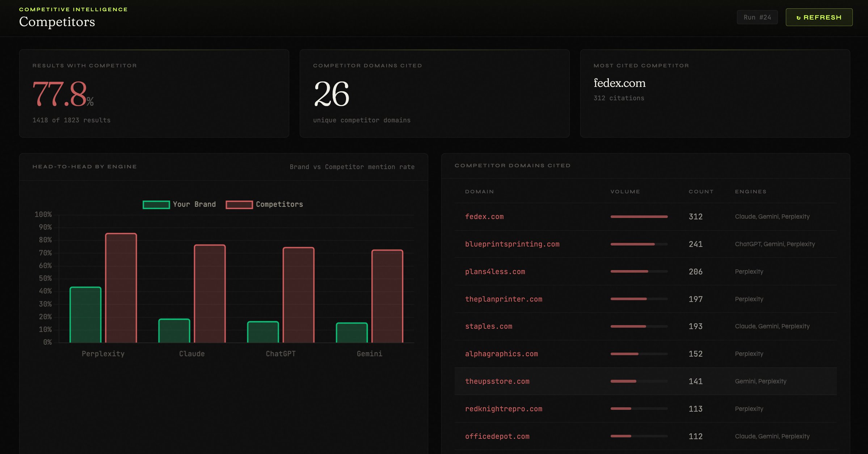Screen dimensions: 868x454
Task: Click the Perplexity Your Brand green bar
Action: (x=85, y=315)
